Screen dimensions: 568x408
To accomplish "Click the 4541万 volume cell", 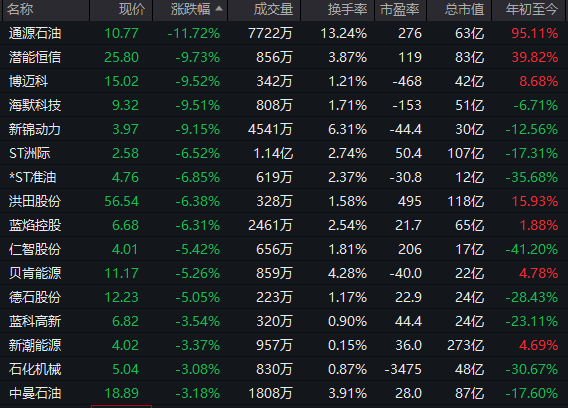I will pos(270,129).
